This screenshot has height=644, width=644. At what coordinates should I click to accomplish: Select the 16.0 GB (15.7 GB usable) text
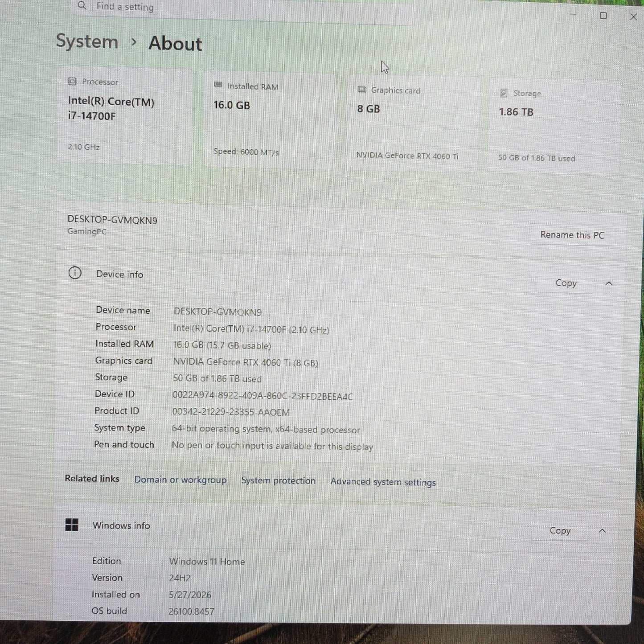pos(222,345)
